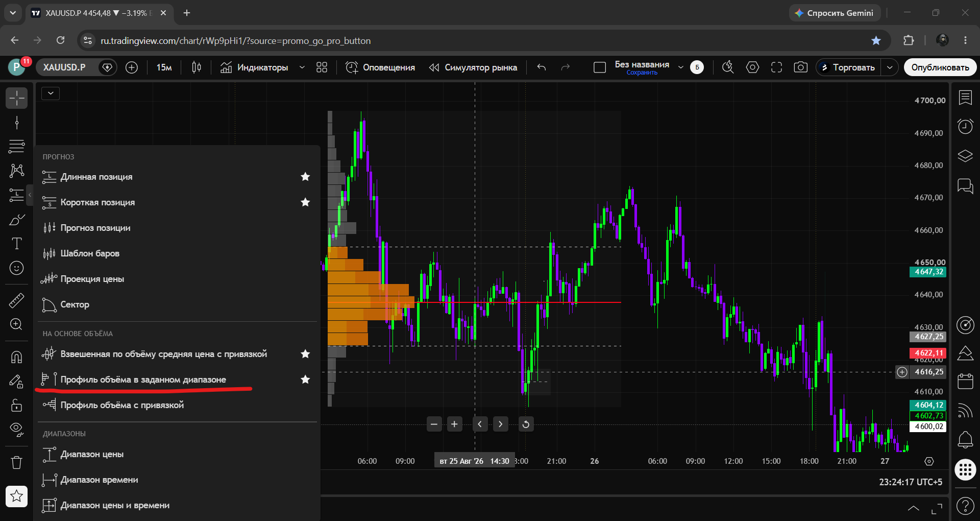Collapse the chart legend chevron
The image size is (980, 521).
point(51,93)
